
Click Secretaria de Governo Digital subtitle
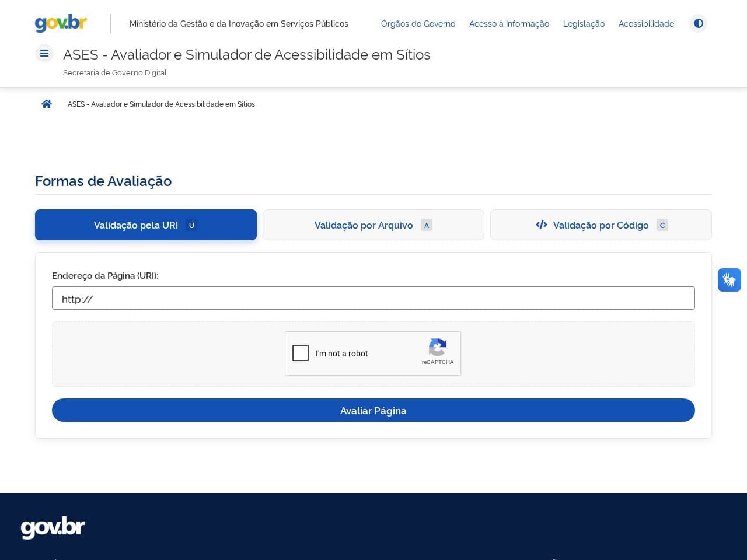[x=115, y=73]
